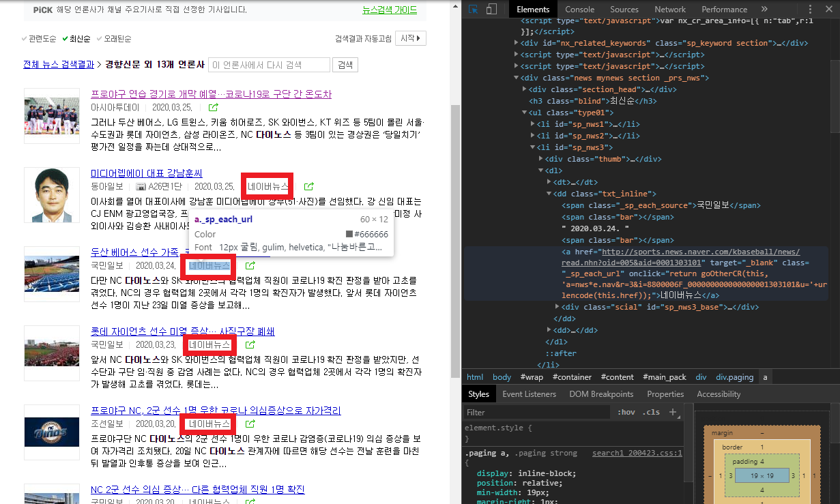Expand the div class thumb node
840x504 pixels.
[x=542, y=159]
